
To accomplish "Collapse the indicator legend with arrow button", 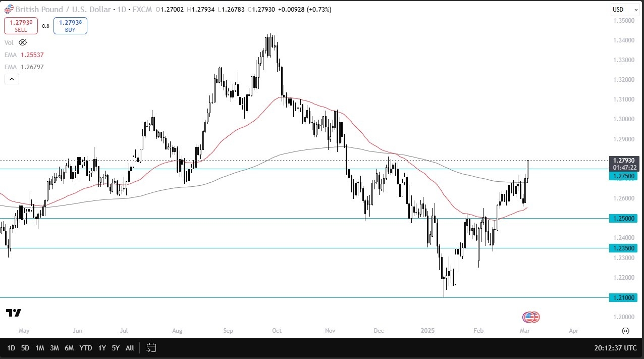I will click(x=12, y=79).
